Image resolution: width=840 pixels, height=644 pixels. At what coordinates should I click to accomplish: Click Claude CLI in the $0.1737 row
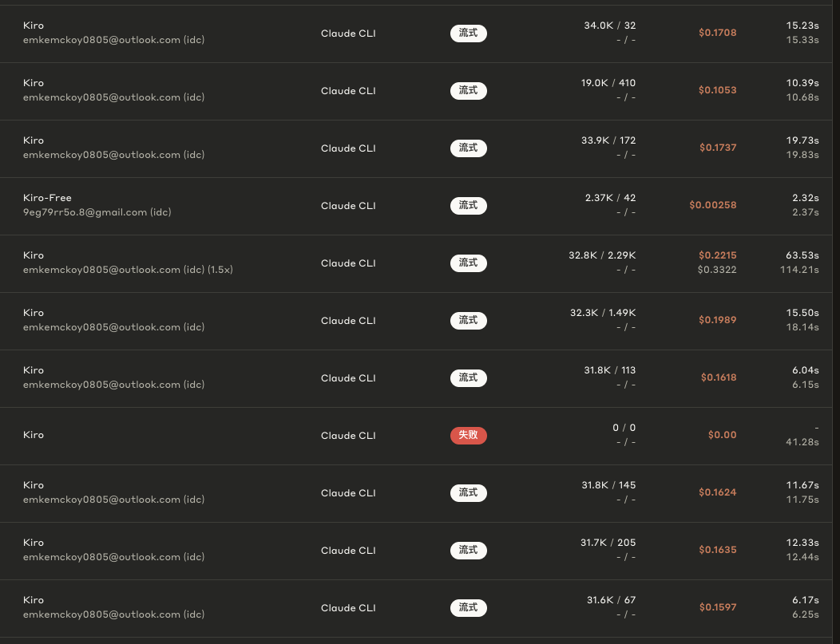click(x=348, y=148)
